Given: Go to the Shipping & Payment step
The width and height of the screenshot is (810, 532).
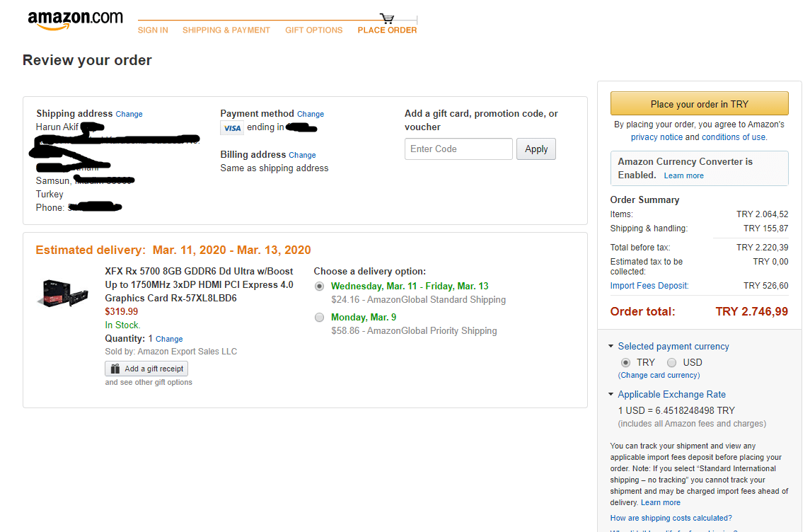Looking at the screenshot, I should (x=226, y=30).
